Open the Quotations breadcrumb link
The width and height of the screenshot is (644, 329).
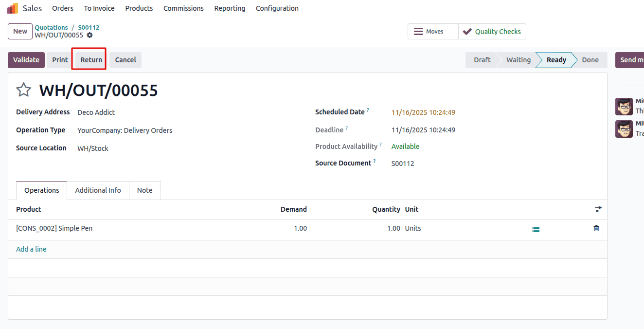[52, 27]
